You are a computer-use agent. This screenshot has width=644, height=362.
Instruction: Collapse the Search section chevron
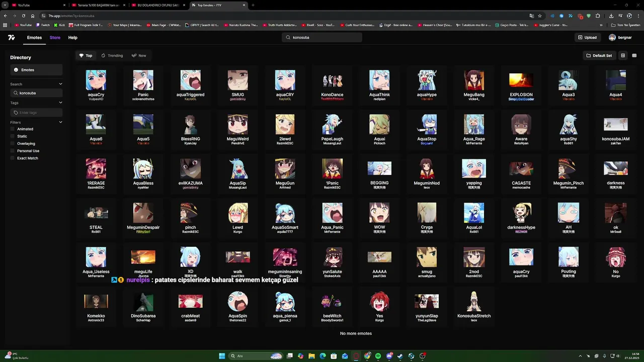coord(60,84)
